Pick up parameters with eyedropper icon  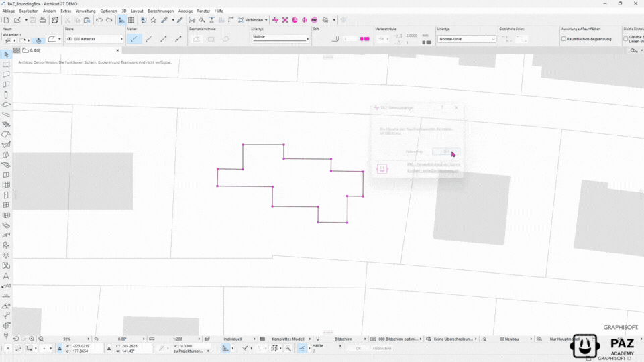coord(164,20)
